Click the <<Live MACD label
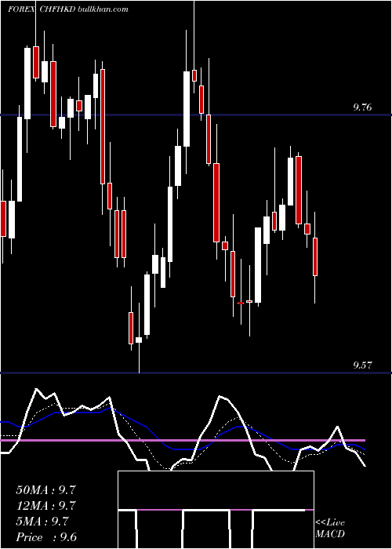 click(330, 528)
